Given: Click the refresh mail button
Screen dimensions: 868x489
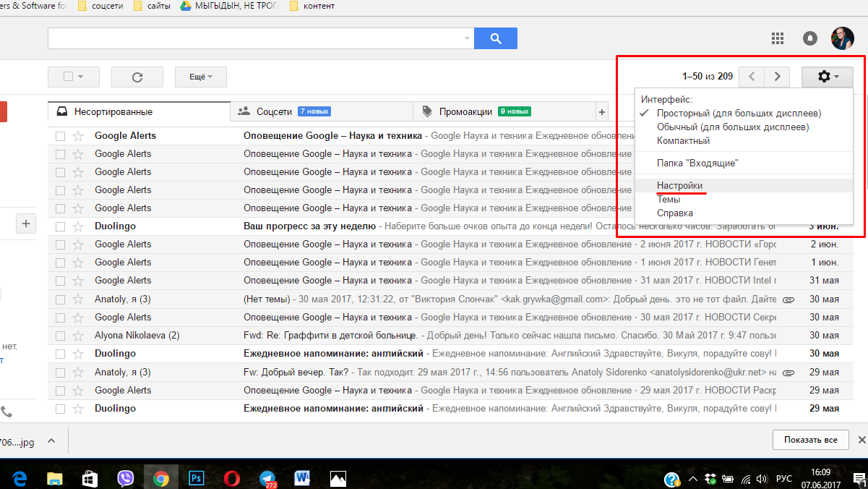Looking at the screenshot, I should pos(137,77).
